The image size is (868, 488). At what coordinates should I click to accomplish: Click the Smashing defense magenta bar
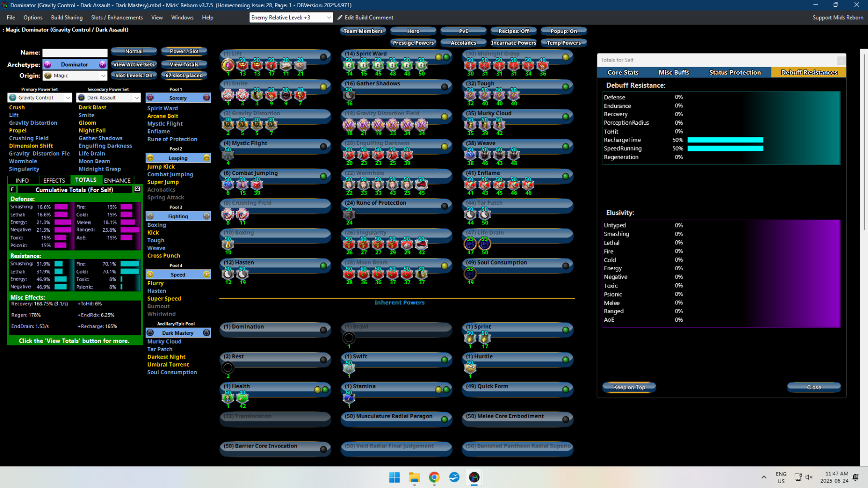pyautogui.click(x=61, y=207)
